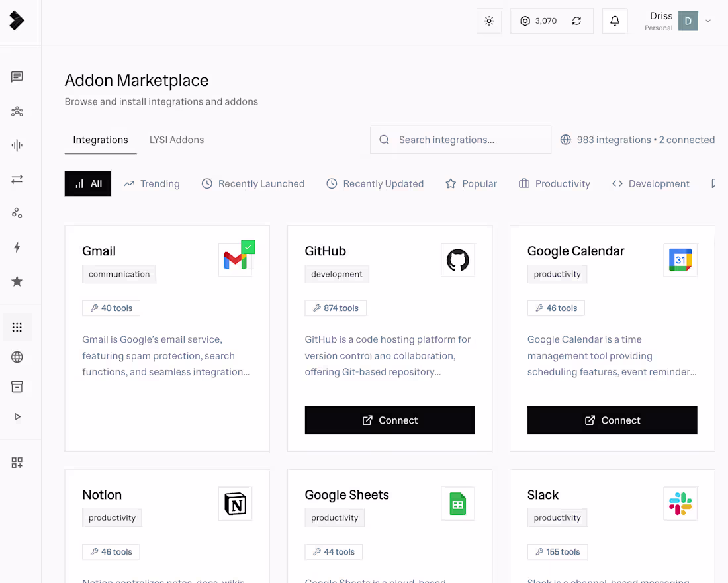The height and width of the screenshot is (583, 728).
Task: Click the Google Calendar logo thumbnail
Action: [680, 260]
